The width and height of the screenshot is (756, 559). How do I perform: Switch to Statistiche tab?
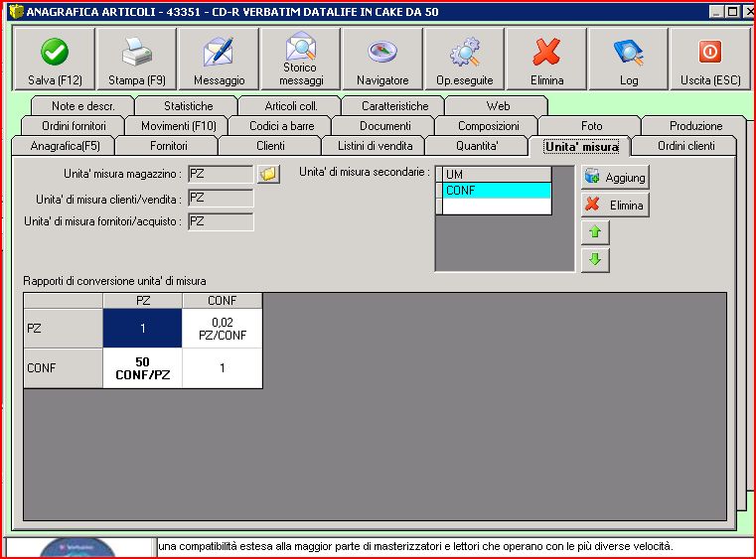click(188, 106)
